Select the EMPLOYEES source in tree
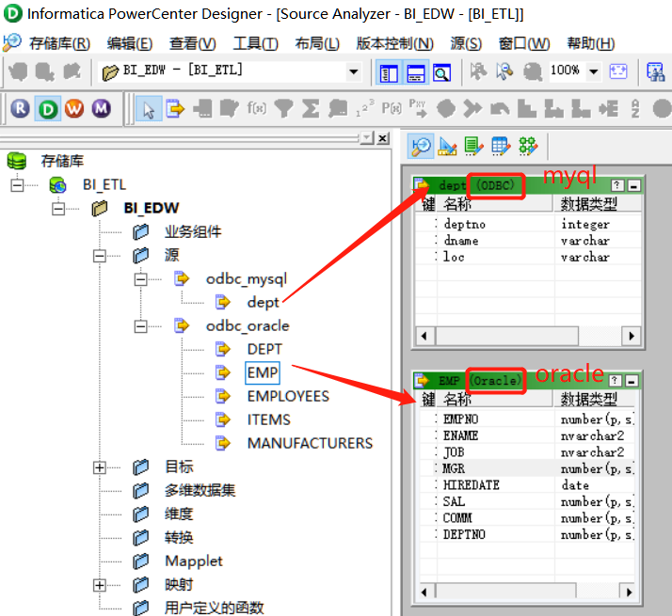Screen dimensions: 672x616 coord(288,396)
